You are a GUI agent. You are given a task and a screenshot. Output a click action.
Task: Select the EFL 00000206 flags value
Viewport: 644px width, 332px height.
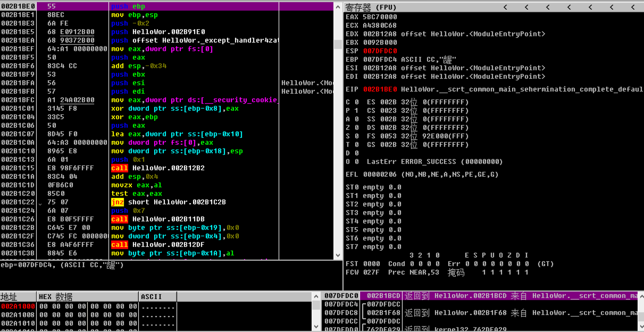380,175
